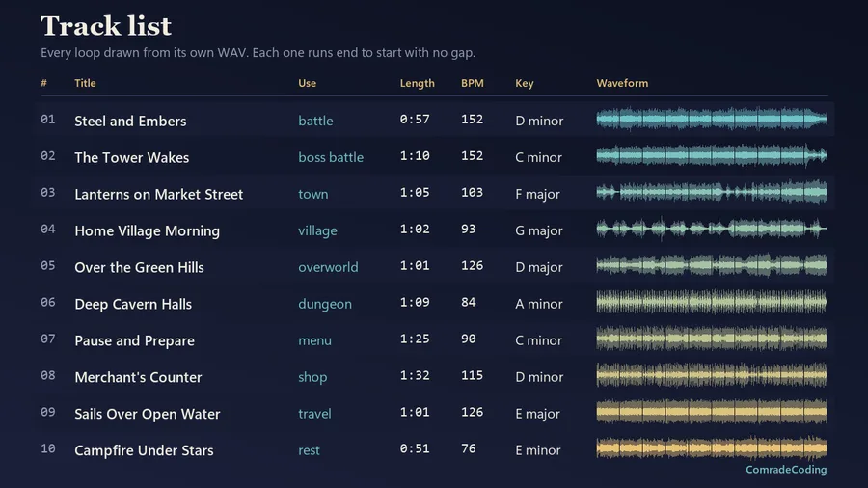Viewport: 868px width, 488px height.
Task: Click the Use column header
Action: [308, 83]
